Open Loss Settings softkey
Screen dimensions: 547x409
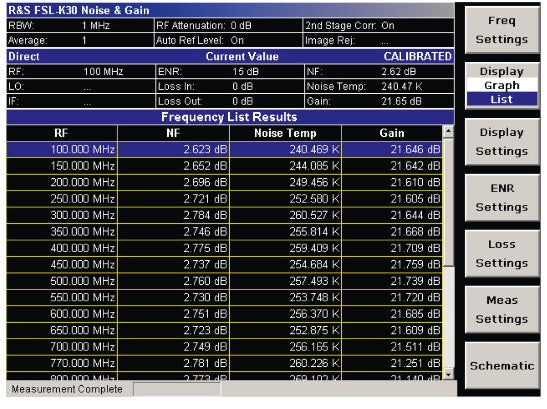pyautogui.click(x=502, y=254)
